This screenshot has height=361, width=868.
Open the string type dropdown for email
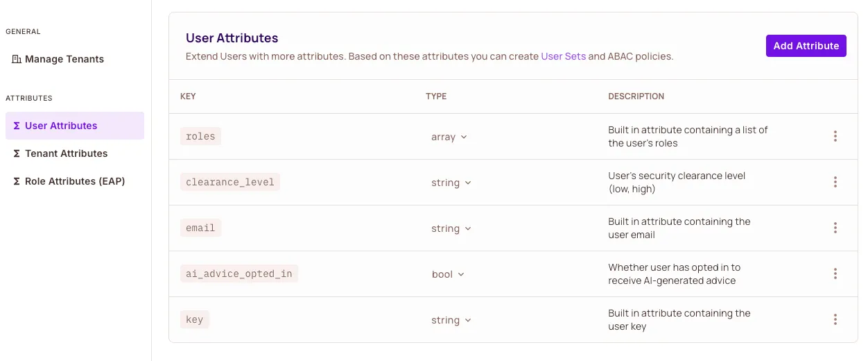(x=451, y=229)
